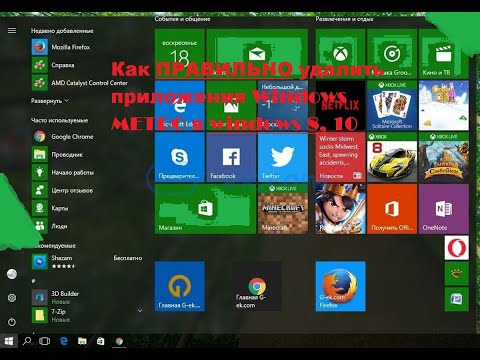480x360 pixels.
Task: Open the hamburger menu in Start
Action: (12, 31)
